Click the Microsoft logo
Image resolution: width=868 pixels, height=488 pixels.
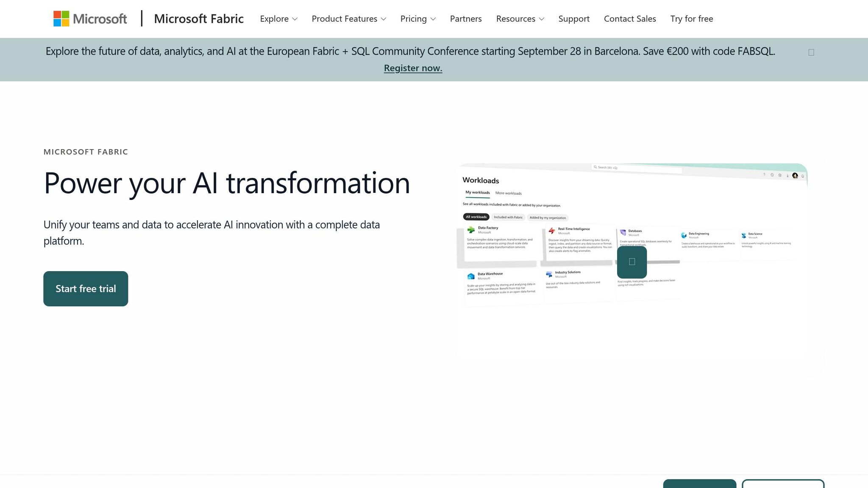90,19
